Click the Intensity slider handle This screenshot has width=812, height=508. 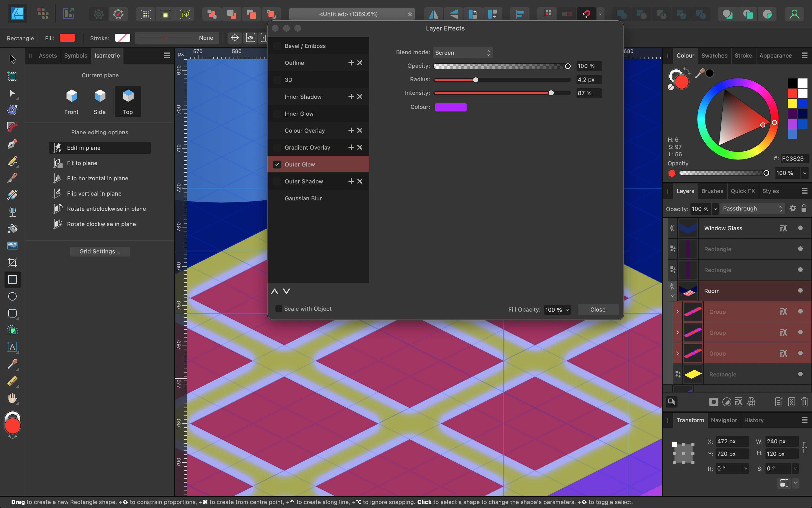551,93
